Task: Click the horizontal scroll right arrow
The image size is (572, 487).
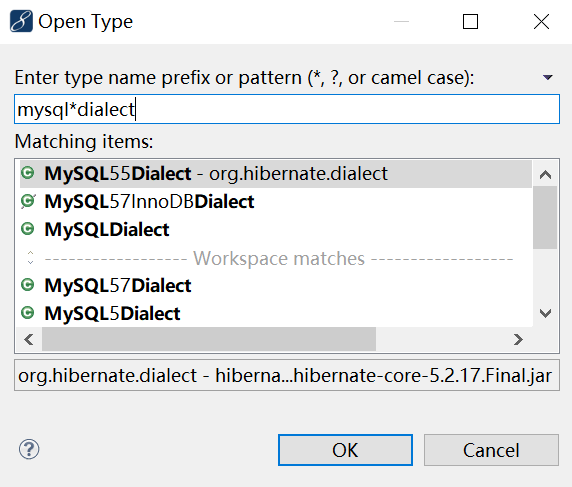Action: point(518,339)
